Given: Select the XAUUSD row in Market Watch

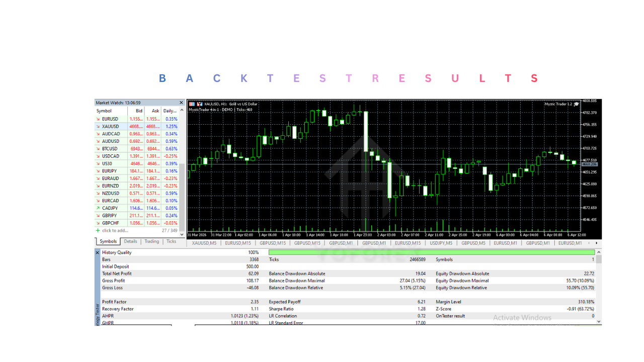Looking at the screenshot, I should point(121,126).
